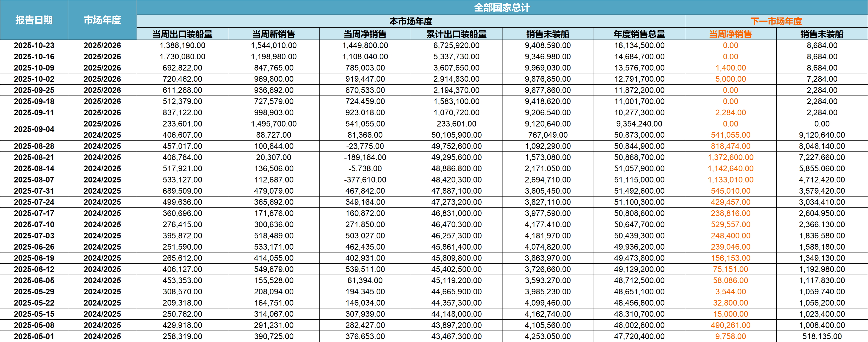This screenshot has height=342, width=868.
Task: Click the 报告日期 header cell
Action: (x=34, y=20)
